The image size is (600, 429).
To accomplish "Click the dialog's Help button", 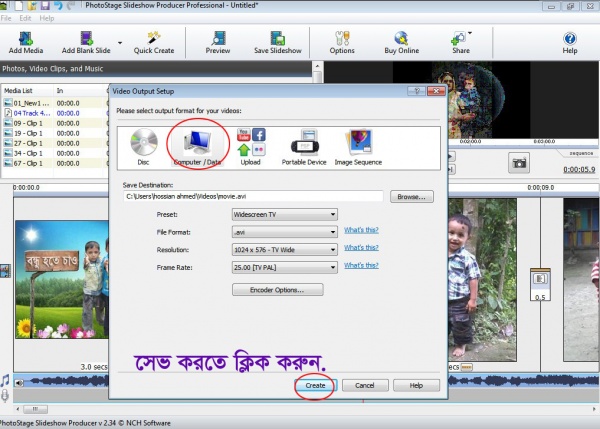I will pos(416,385).
